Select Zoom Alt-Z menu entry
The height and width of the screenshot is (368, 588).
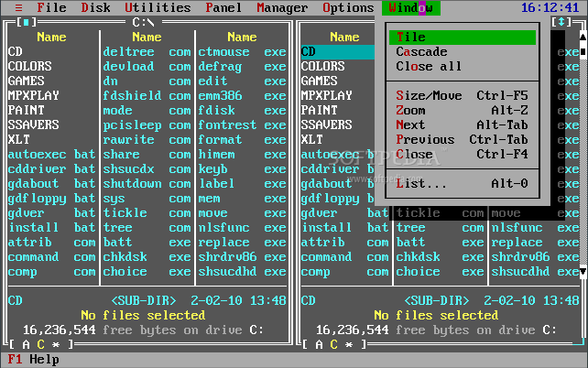463,110
